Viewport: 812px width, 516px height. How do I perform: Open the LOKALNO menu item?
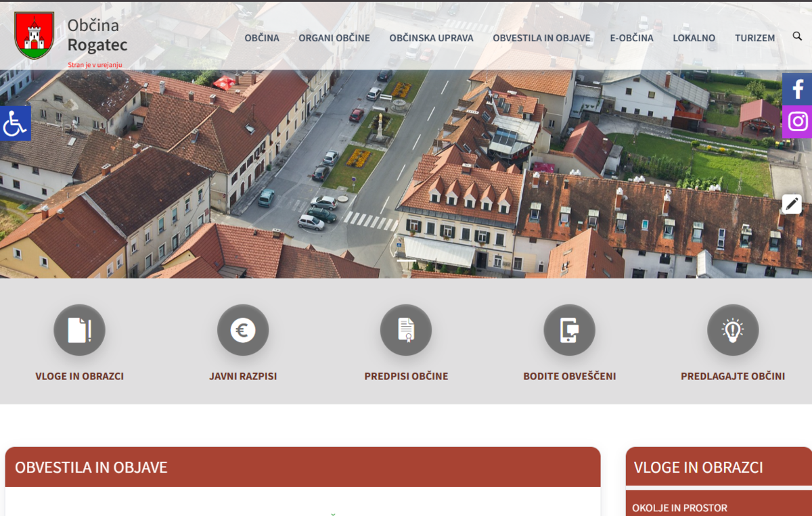pyautogui.click(x=694, y=38)
